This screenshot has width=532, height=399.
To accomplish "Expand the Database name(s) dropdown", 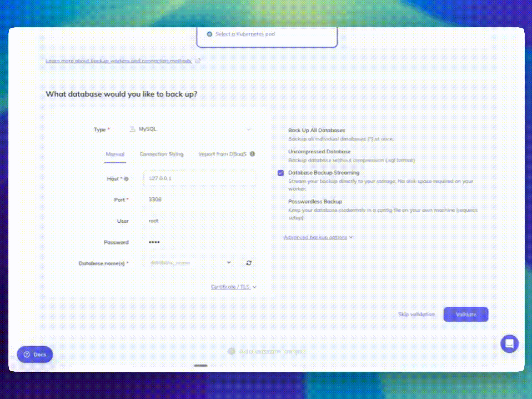I will pyautogui.click(x=228, y=263).
